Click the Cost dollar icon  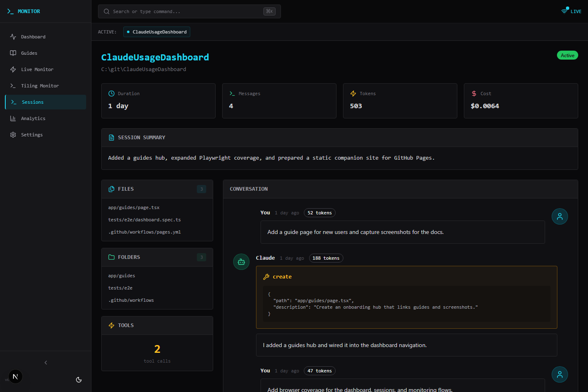pos(474,94)
